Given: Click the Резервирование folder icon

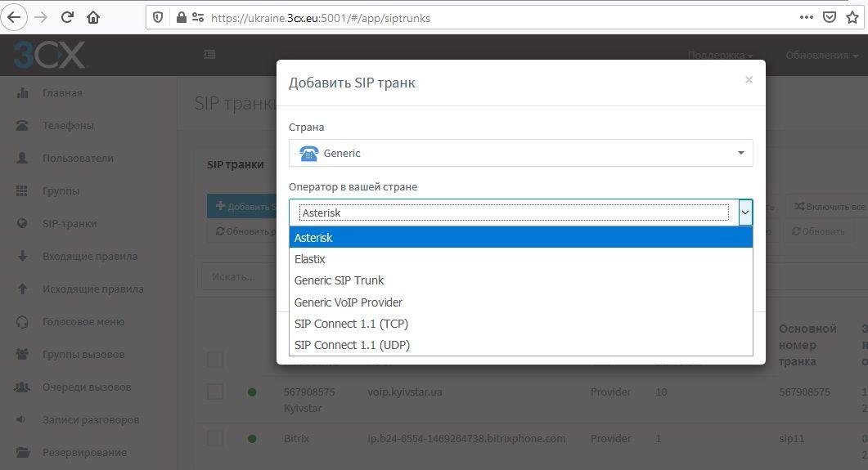Looking at the screenshot, I should [22, 452].
